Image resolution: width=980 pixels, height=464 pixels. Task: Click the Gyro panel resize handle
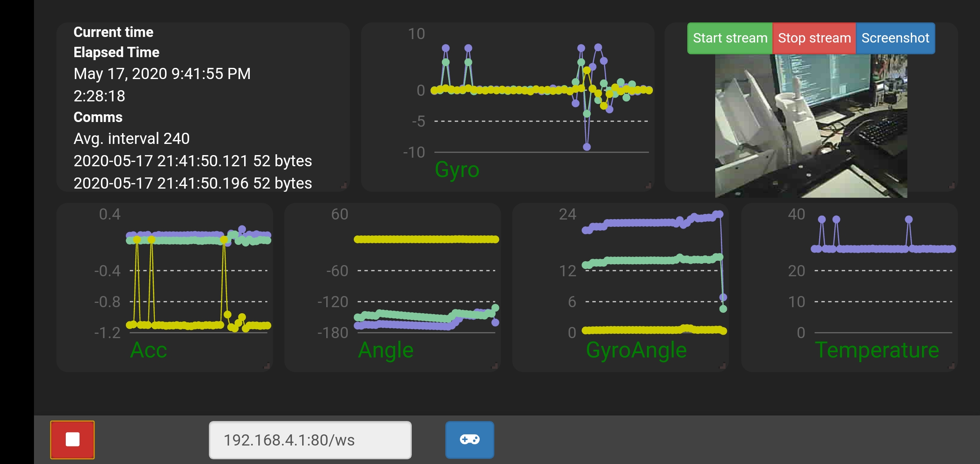(x=648, y=186)
